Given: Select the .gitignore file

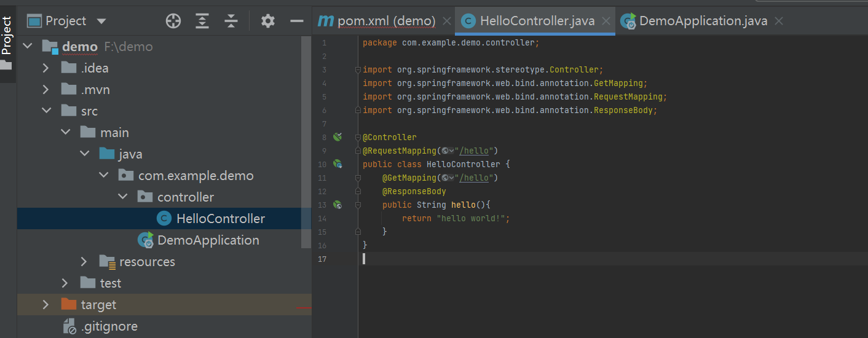Looking at the screenshot, I should tap(164, 326).
